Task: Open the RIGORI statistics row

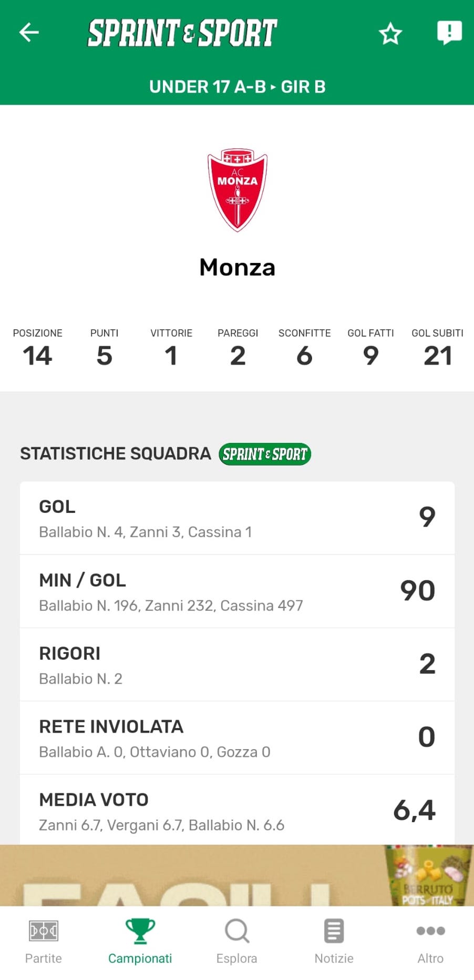Action: 237,664
